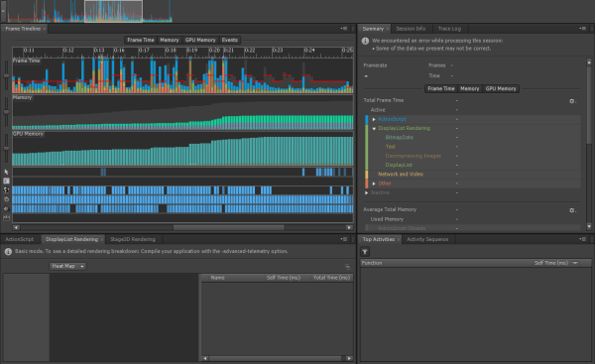This screenshot has height=364, width=595.
Task: Click the funnel filter icon in Top Activities
Action: point(365,252)
